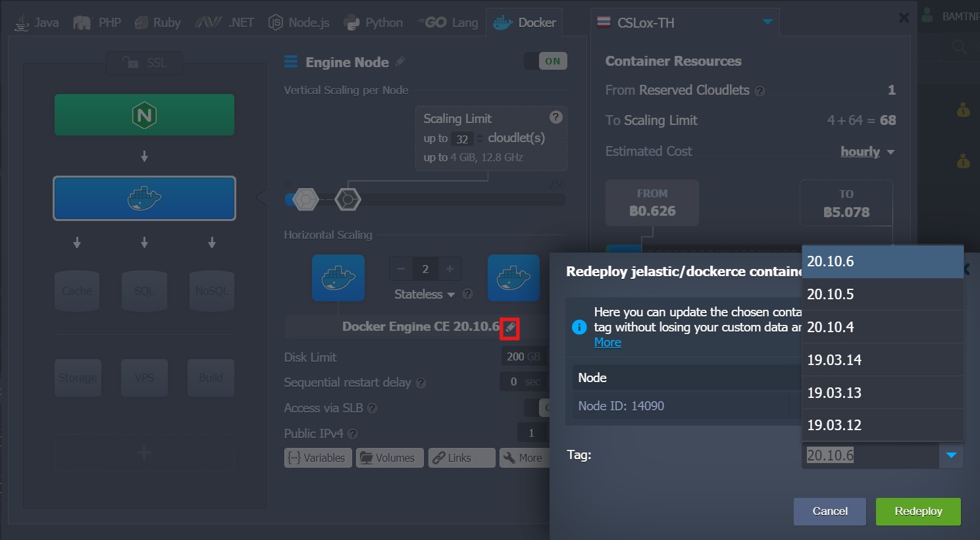Open the Variables settings
The image size is (980, 540).
(317, 458)
